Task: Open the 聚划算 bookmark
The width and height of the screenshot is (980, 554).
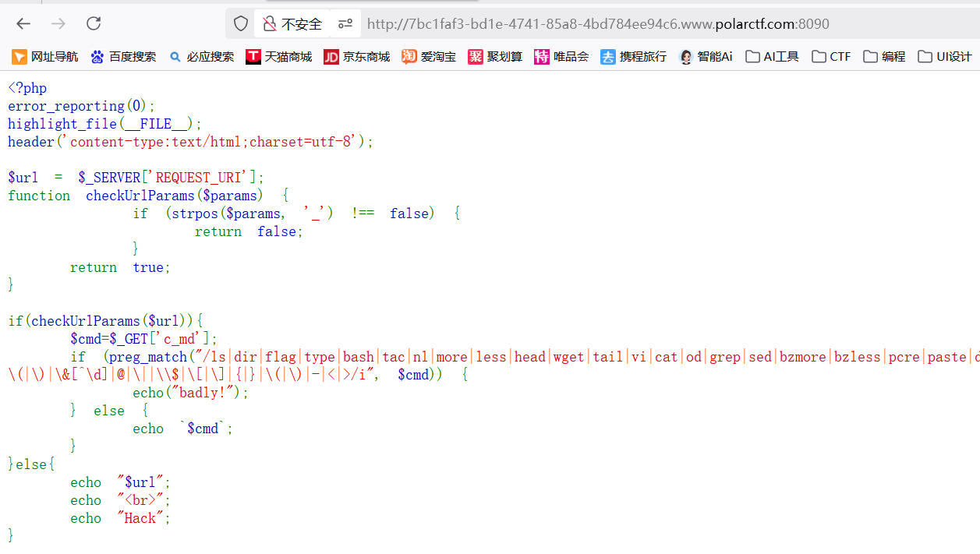Action: coord(495,56)
